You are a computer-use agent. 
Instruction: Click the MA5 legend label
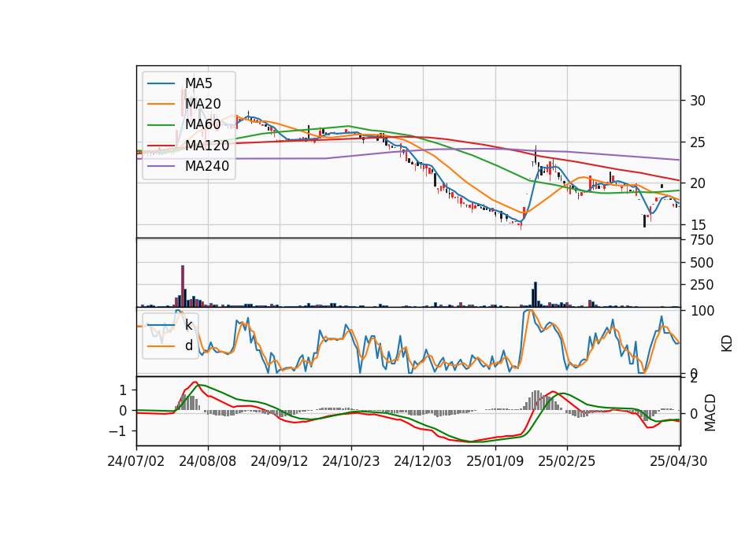click(x=198, y=83)
